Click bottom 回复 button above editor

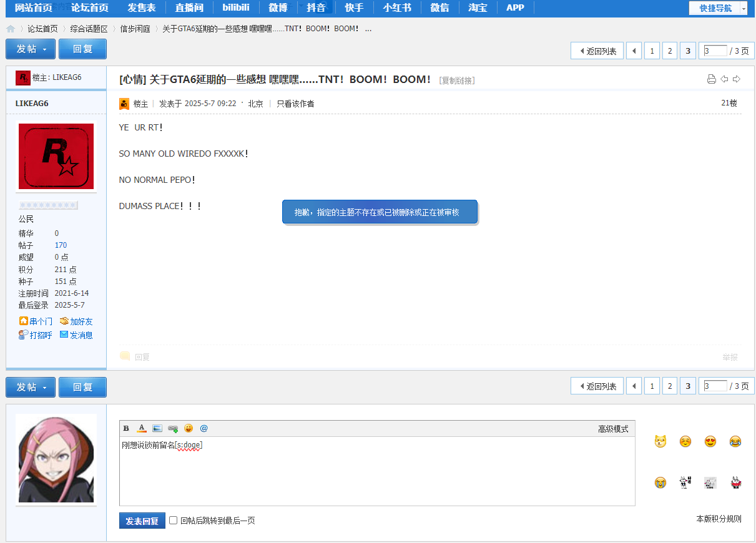pos(82,387)
